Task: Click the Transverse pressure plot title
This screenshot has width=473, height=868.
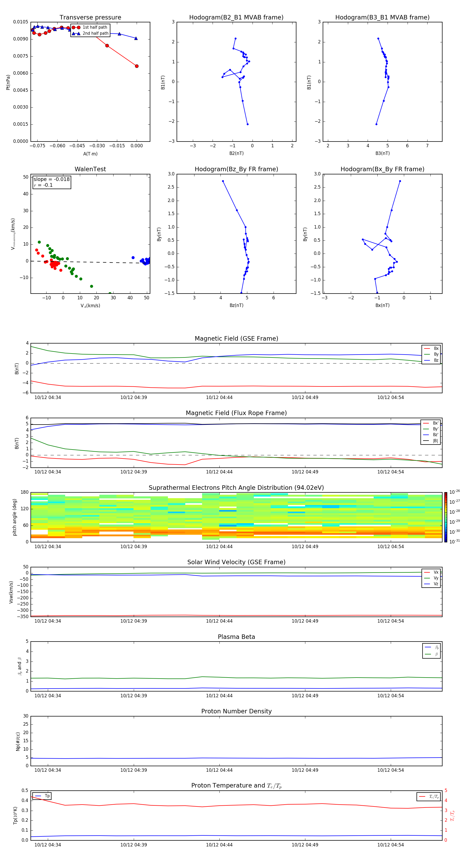Action: point(90,18)
